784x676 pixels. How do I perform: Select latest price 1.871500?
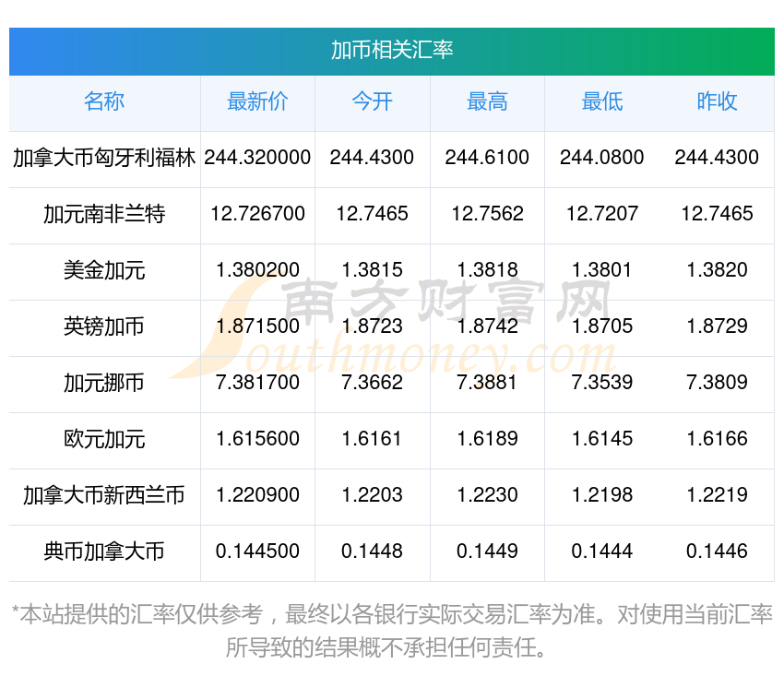click(x=257, y=326)
